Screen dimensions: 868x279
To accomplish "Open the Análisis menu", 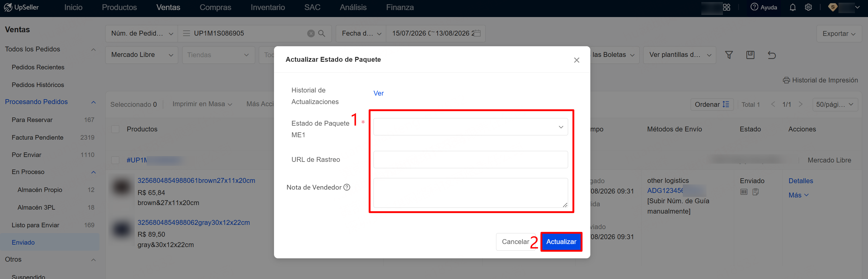I will coord(353,7).
